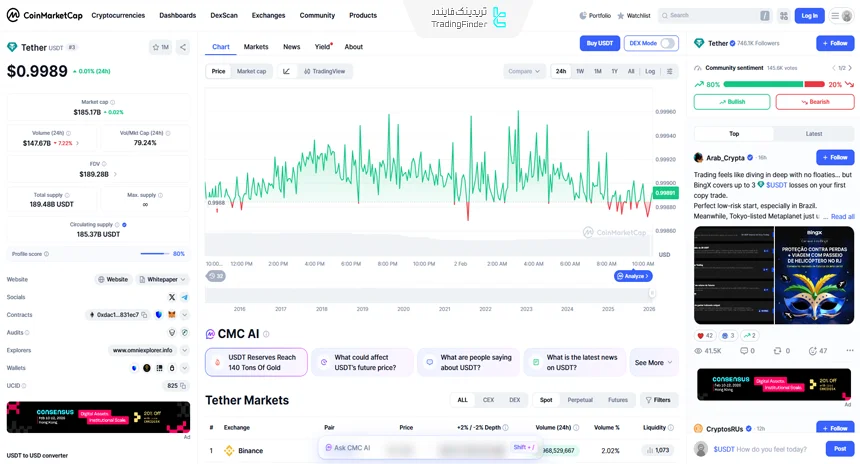Image resolution: width=860 pixels, height=464 pixels.
Task: Toggle DEX Mode switch
Action: point(667,43)
